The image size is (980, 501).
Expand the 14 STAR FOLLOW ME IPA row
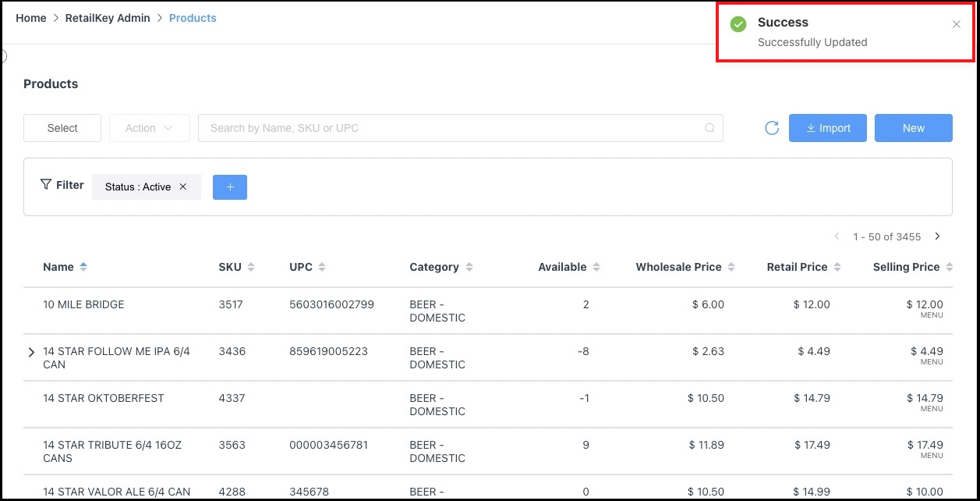click(31, 353)
